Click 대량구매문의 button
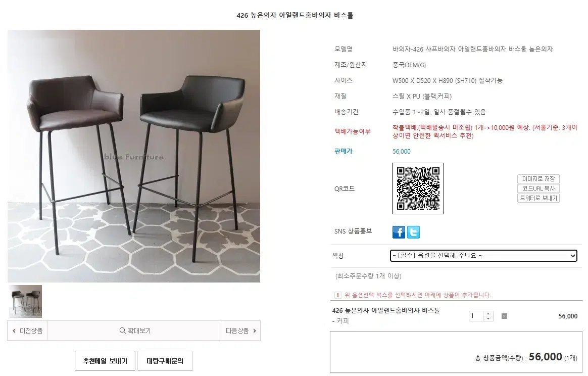 tap(165, 361)
